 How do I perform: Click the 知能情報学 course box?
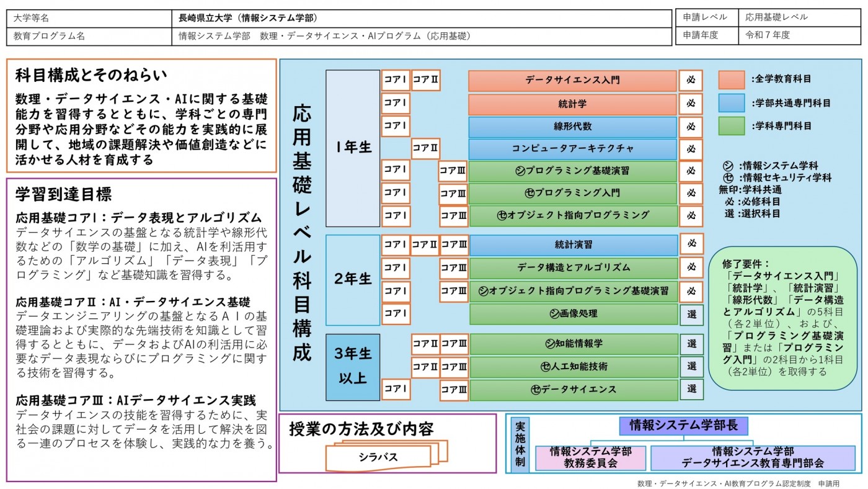[x=573, y=344]
